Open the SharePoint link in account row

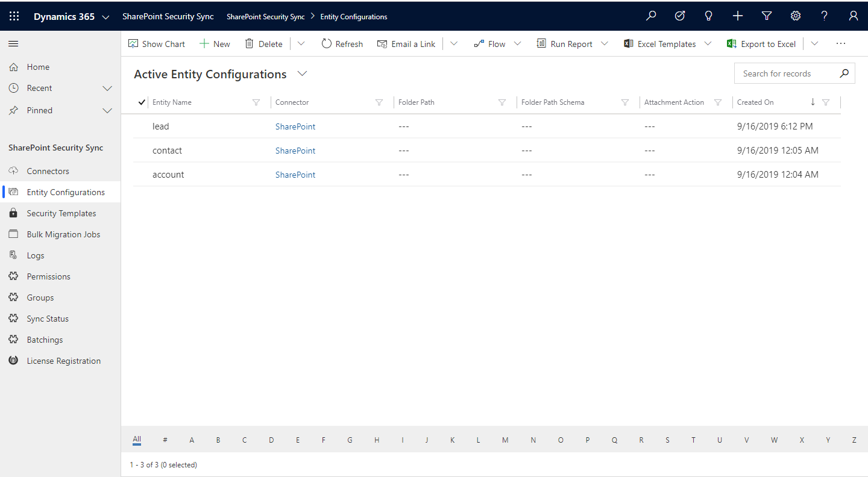(x=295, y=175)
